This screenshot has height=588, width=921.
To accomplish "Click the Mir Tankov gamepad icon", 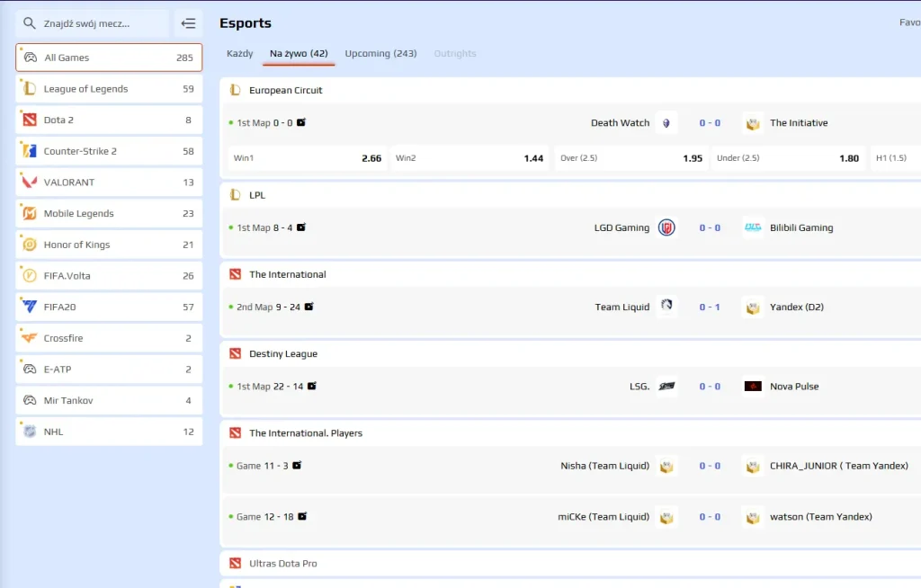I will (x=30, y=400).
